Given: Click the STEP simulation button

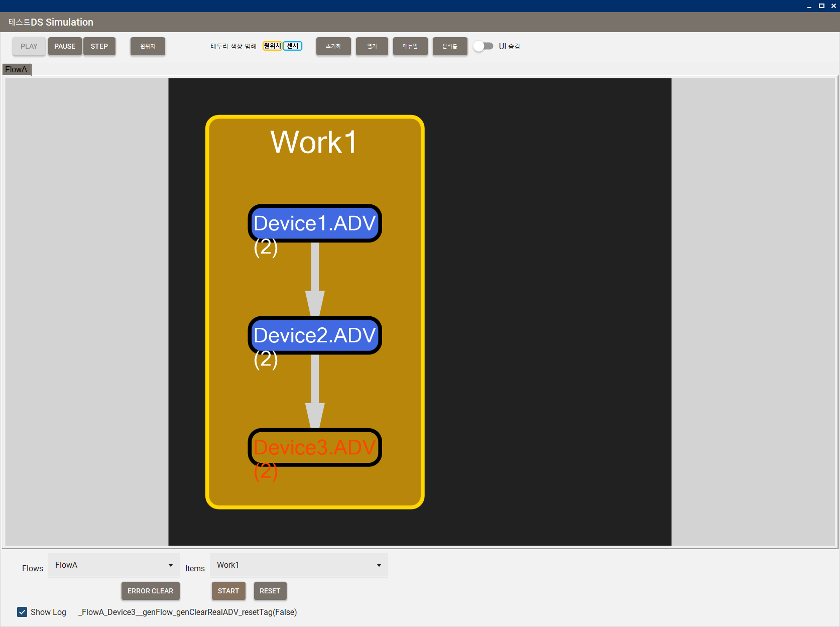Looking at the screenshot, I should coord(99,46).
